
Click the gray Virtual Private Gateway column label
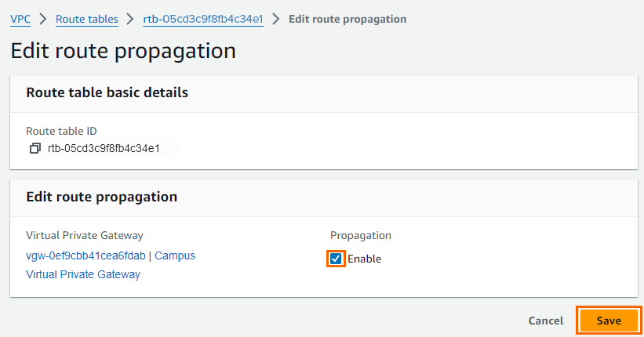pyautogui.click(x=85, y=235)
